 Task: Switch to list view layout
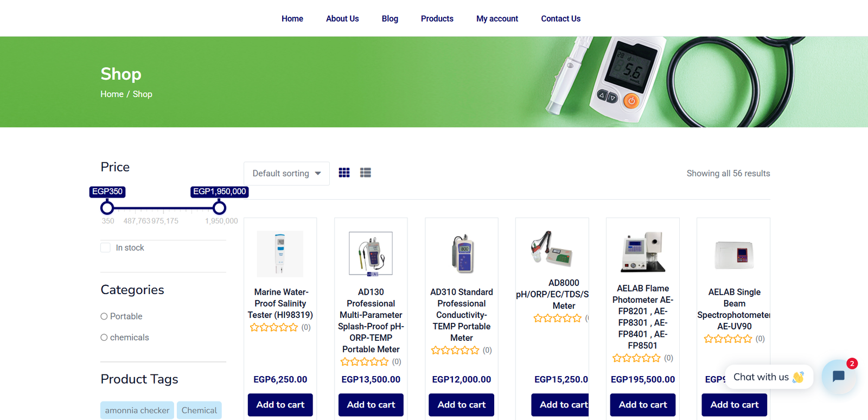366,173
